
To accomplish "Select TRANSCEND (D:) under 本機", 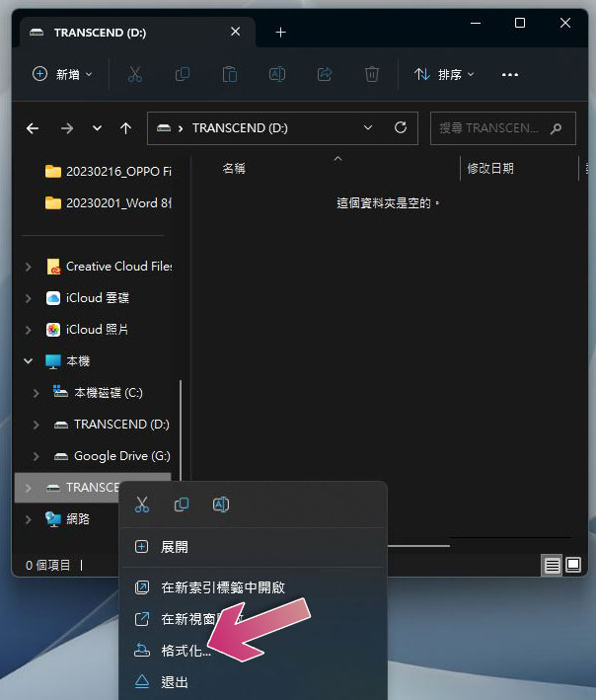I will (x=112, y=425).
